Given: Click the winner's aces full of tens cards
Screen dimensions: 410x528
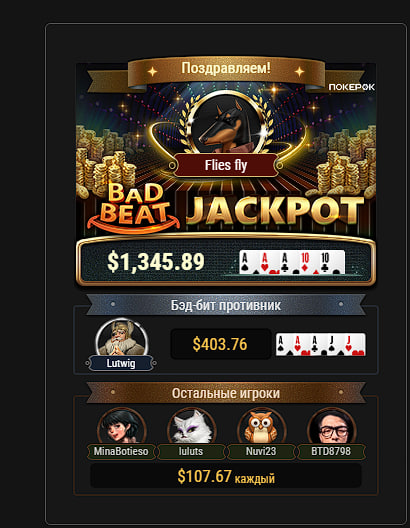Looking at the screenshot, I should pyautogui.click(x=292, y=262).
